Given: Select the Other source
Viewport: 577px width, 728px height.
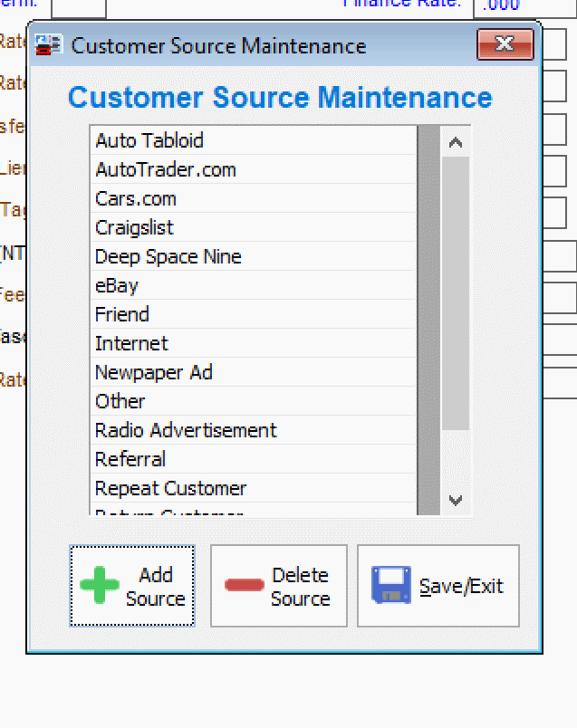Looking at the screenshot, I should point(254,401).
